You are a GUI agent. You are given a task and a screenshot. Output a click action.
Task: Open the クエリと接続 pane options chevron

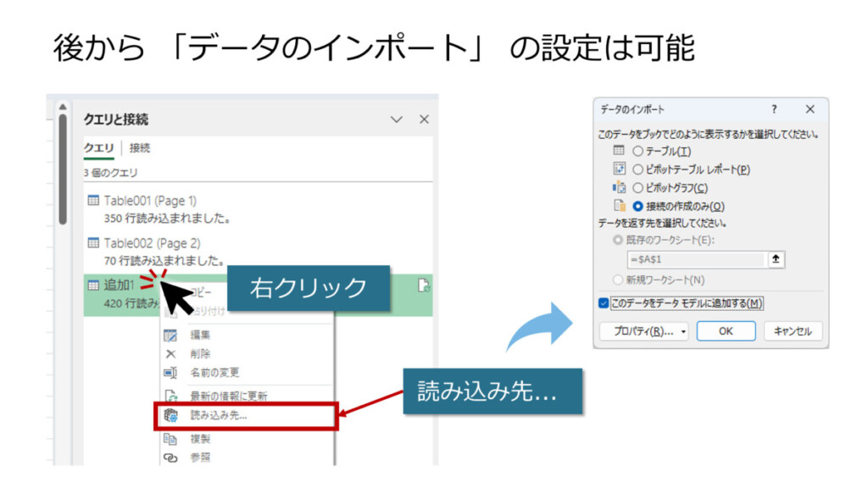pos(396,120)
